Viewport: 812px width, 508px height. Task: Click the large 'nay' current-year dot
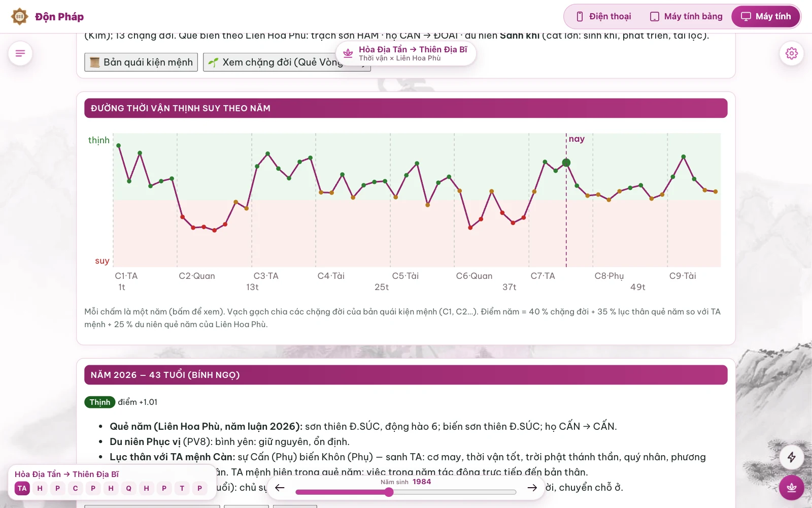(566, 163)
